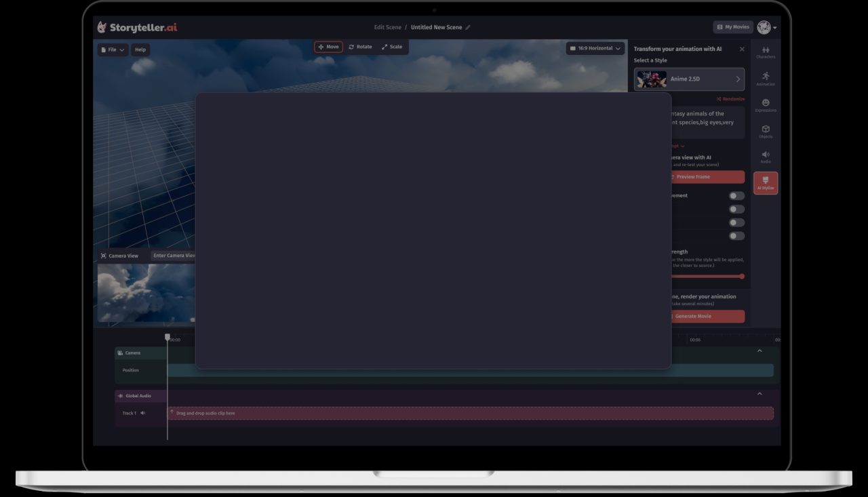Change the 16:9 Horizontal aspect ratio
This screenshot has width=868, height=497.
tap(595, 48)
